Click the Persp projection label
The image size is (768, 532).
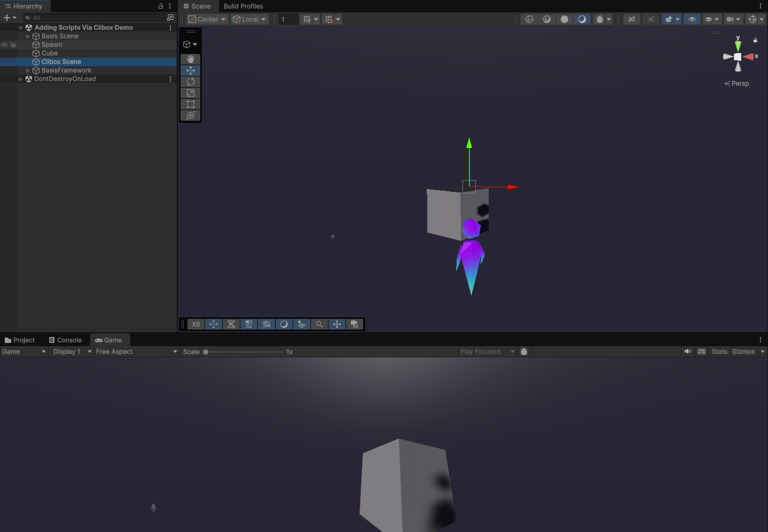point(740,84)
